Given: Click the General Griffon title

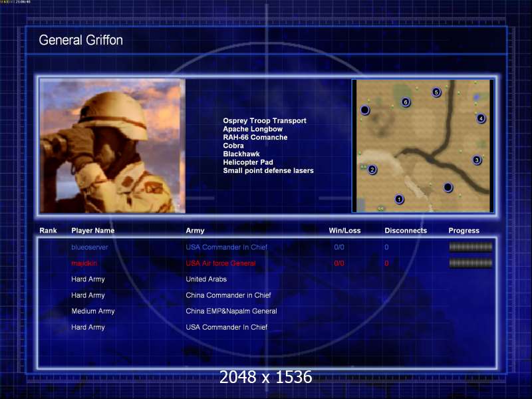Looking at the screenshot, I should [80, 40].
